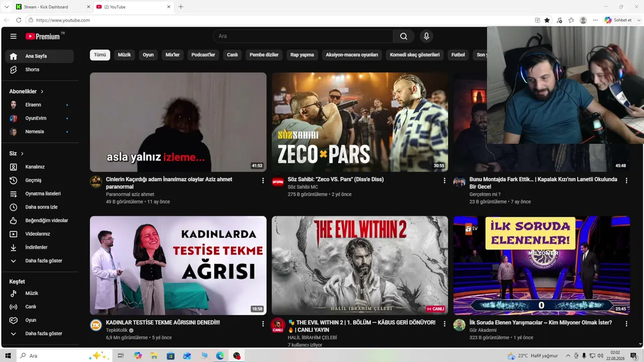Open the İlk Soruda Elenenler thumbnail

point(541,265)
